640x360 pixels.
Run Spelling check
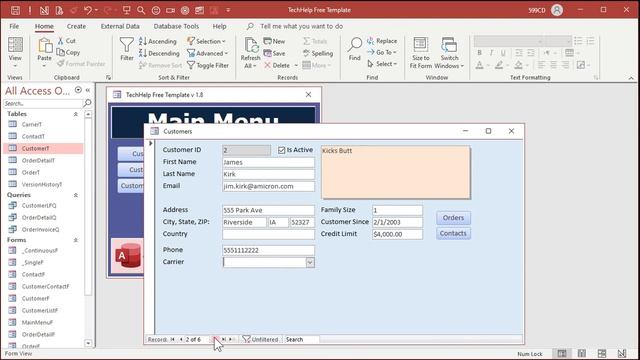(x=318, y=53)
